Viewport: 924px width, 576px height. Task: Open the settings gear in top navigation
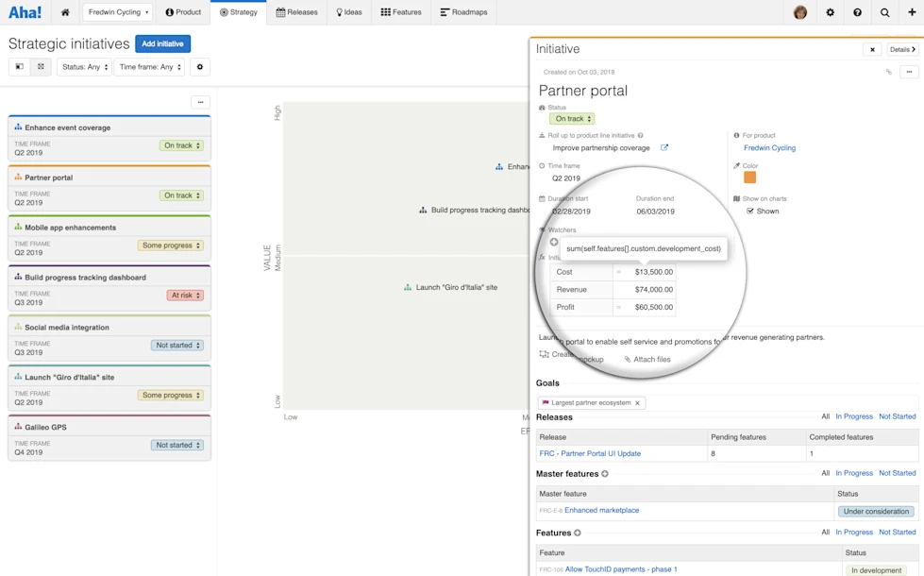click(831, 12)
